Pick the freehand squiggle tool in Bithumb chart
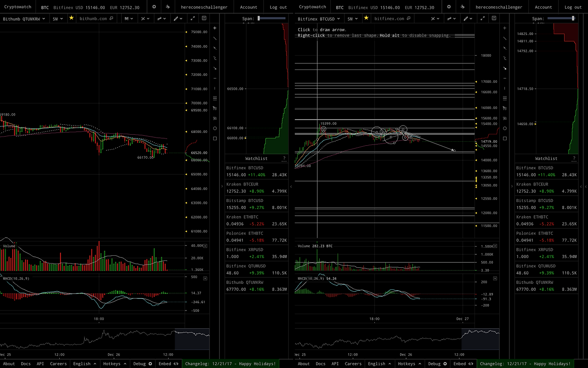The height and width of the screenshot is (368, 588). pyautogui.click(x=215, y=58)
